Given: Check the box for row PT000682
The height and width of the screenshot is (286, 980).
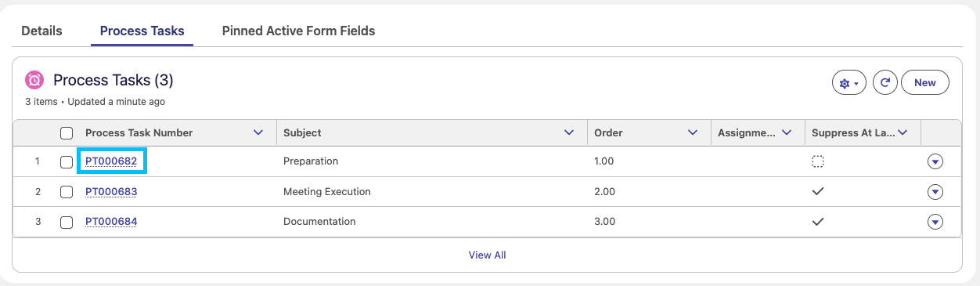Looking at the screenshot, I should coord(67,162).
